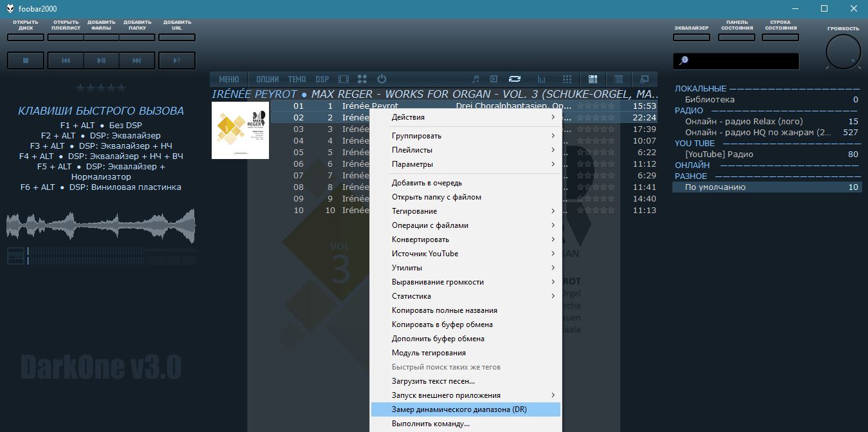Rate with the stars above hotkeys title
The height and width of the screenshot is (432, 868).
pyautogui.click(x=101, y=88)
